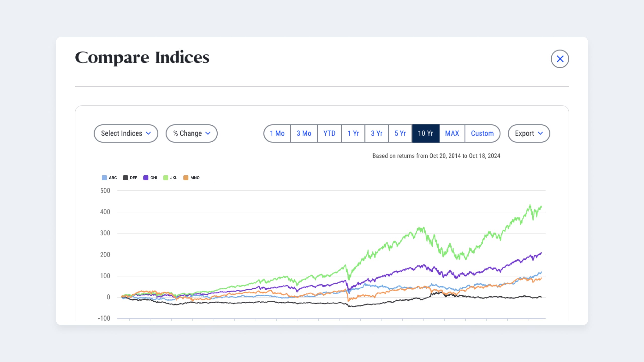644x362 pixels.
Task: Click the Select Indices chevron arrow
Action: pos(148,133)
